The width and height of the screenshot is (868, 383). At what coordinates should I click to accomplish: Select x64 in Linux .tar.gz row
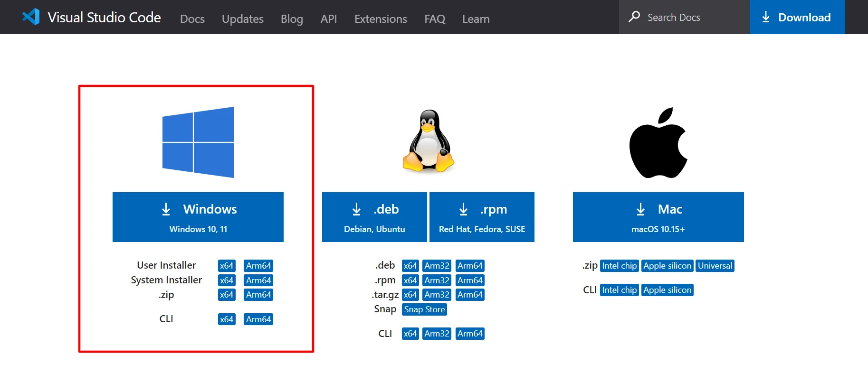coord(410,295)
